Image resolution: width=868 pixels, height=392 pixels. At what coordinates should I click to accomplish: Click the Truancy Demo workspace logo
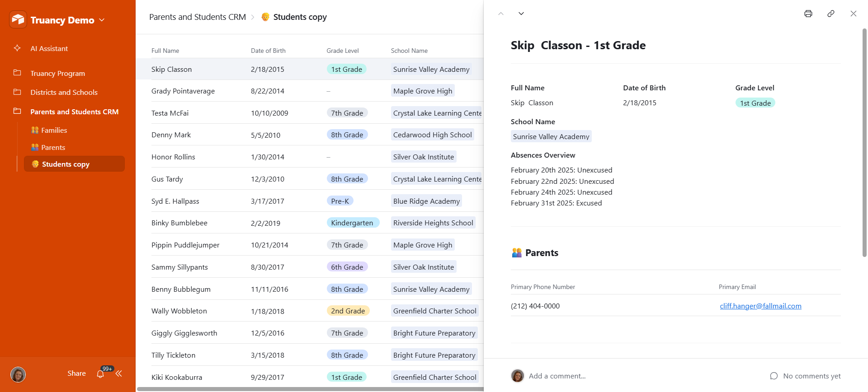tap(18, 19)
